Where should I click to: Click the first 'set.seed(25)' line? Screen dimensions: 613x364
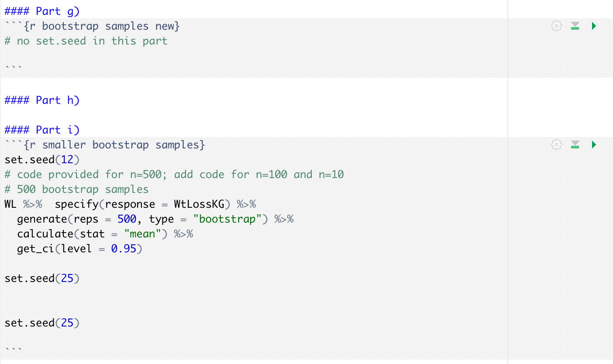click(x=42, y=278)
